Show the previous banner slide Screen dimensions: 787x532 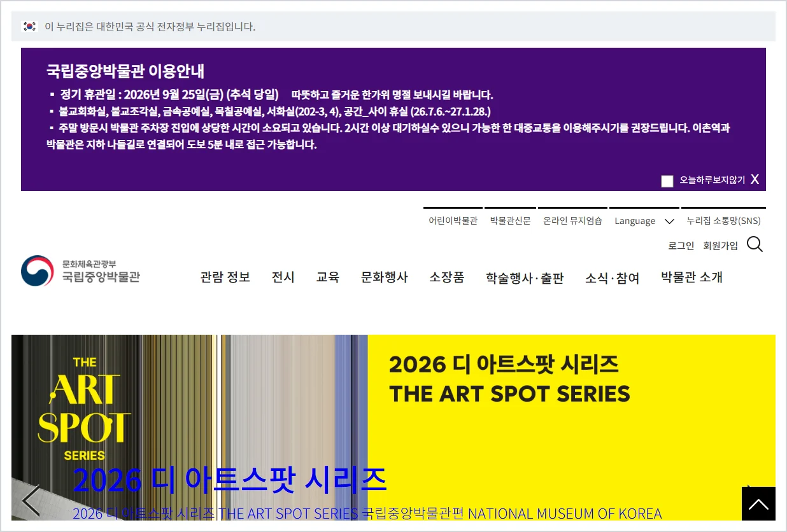tap(31, 500)
